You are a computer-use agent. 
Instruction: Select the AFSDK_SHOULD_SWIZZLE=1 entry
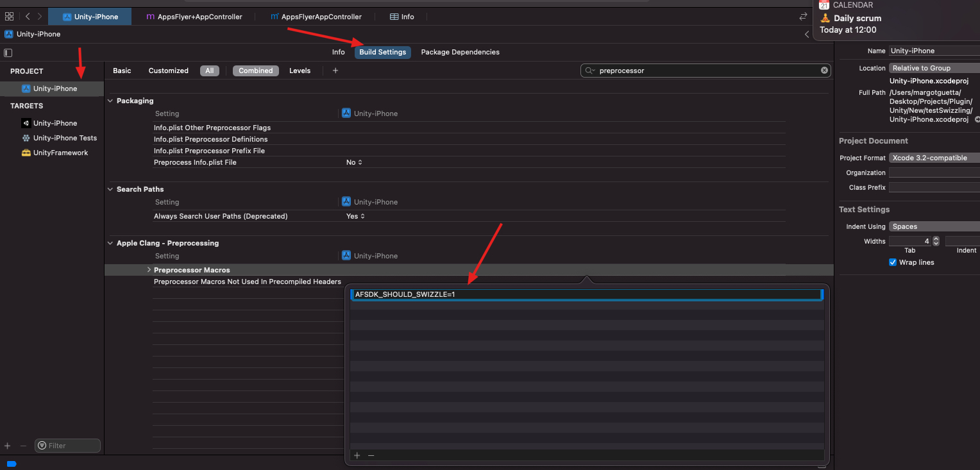[587, 294]
